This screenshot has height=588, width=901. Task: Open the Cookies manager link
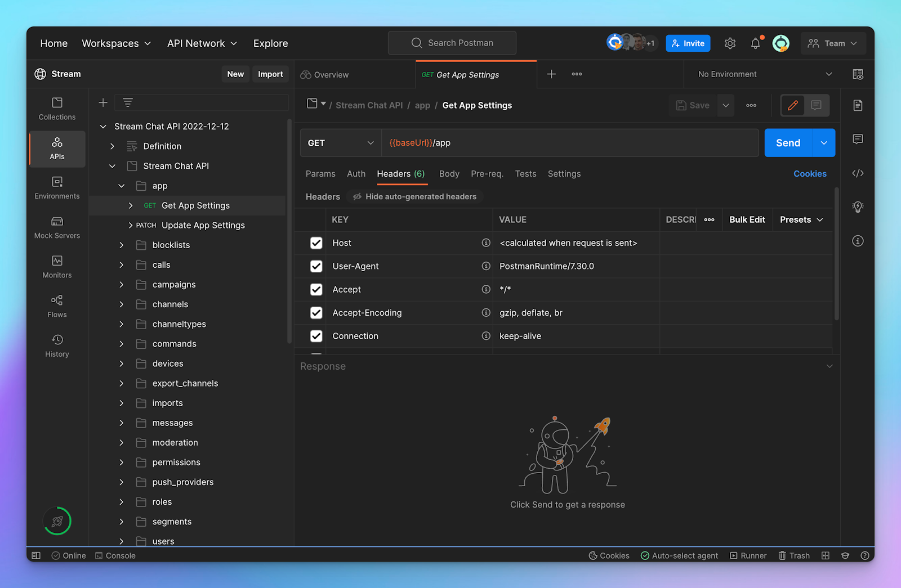point(810,173)
